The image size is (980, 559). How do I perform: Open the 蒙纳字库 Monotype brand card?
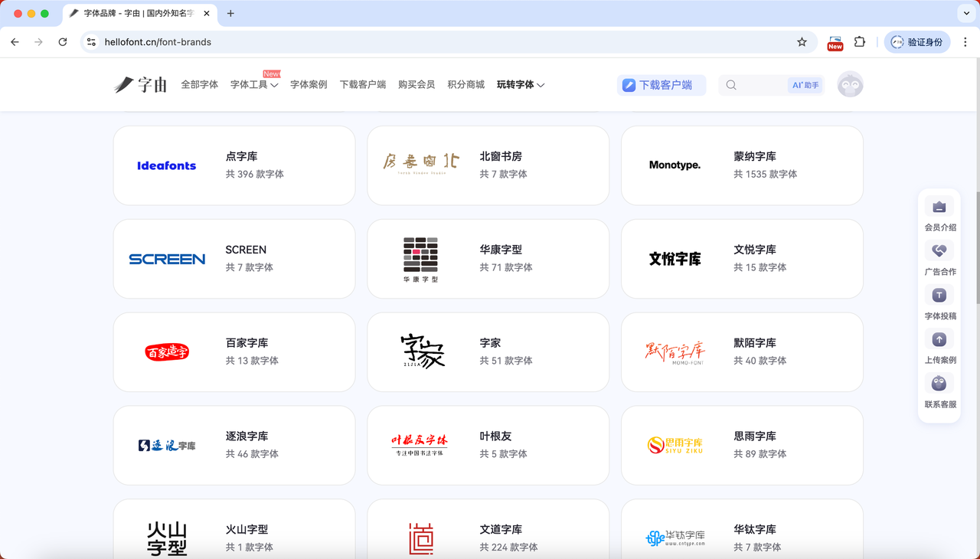[x=741, y=165]
